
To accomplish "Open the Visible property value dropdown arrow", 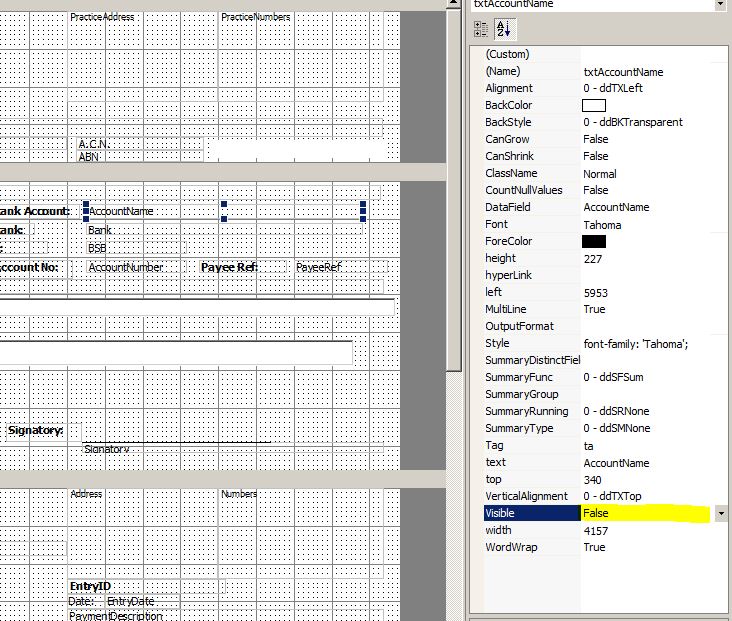I will click(721, 513).
